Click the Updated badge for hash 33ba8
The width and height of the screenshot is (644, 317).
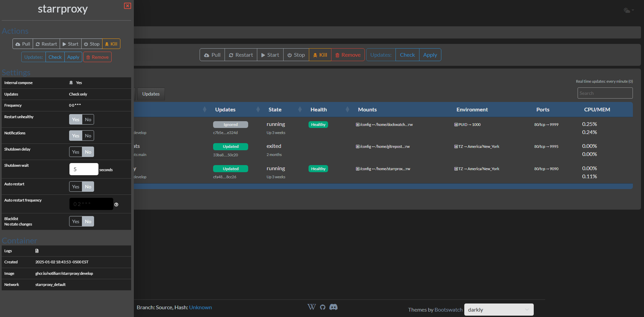coord(231,147)
